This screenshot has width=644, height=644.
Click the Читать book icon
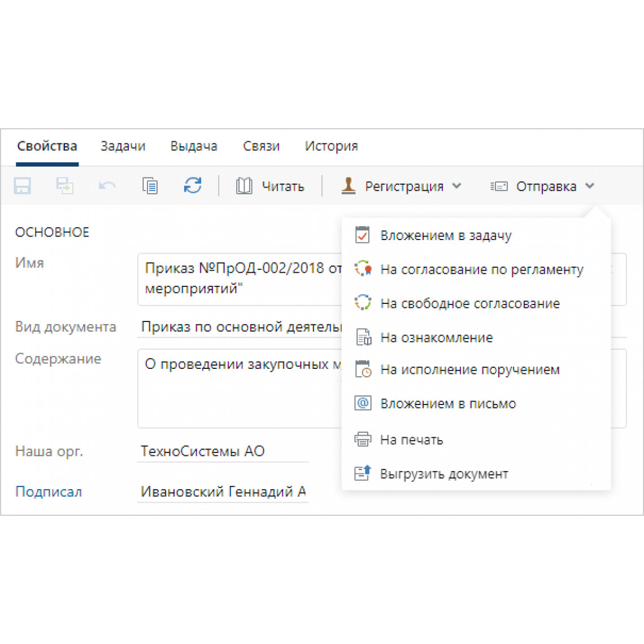point(244,186)
